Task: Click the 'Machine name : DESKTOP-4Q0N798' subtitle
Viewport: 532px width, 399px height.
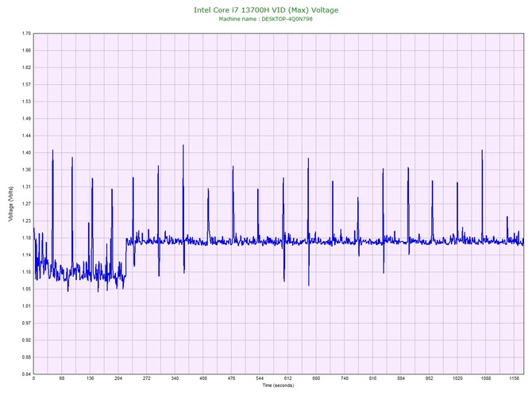Action: [266, 19]
